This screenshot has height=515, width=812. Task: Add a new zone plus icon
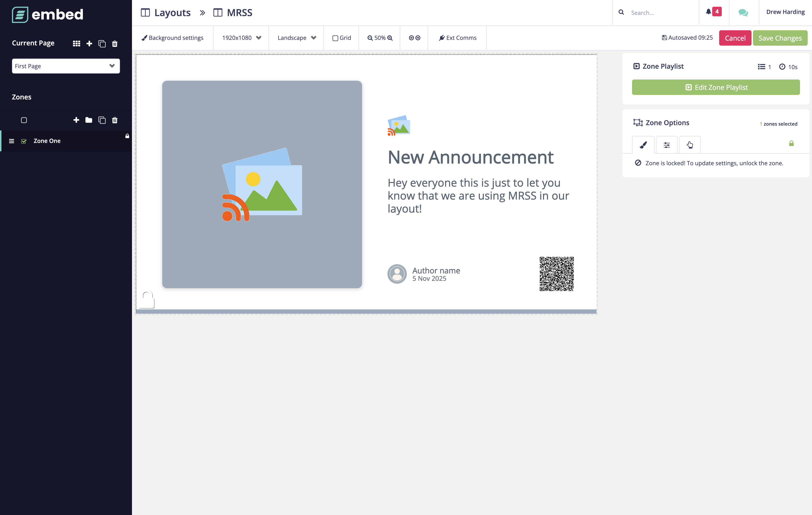coord(76,120)
